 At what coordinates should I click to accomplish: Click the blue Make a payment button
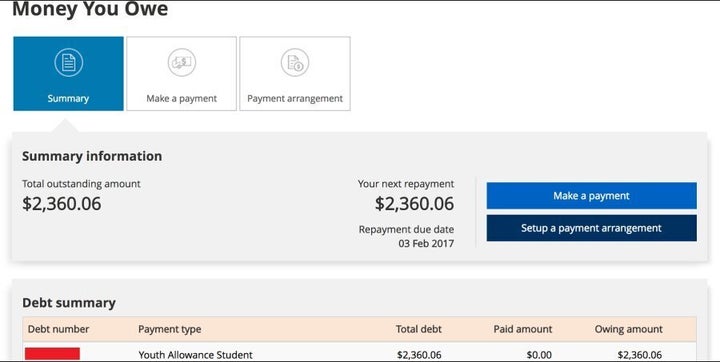(x=591, y=196)
